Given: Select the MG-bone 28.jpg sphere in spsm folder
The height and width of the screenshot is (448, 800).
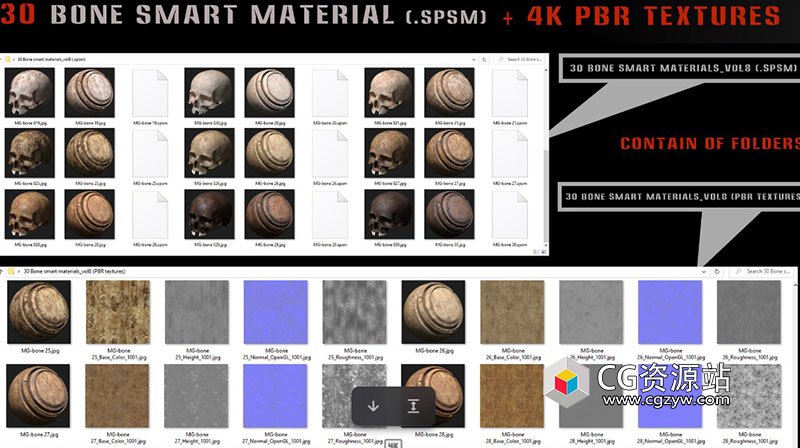Looking at the screenshot, I should (x=90, y=214).
